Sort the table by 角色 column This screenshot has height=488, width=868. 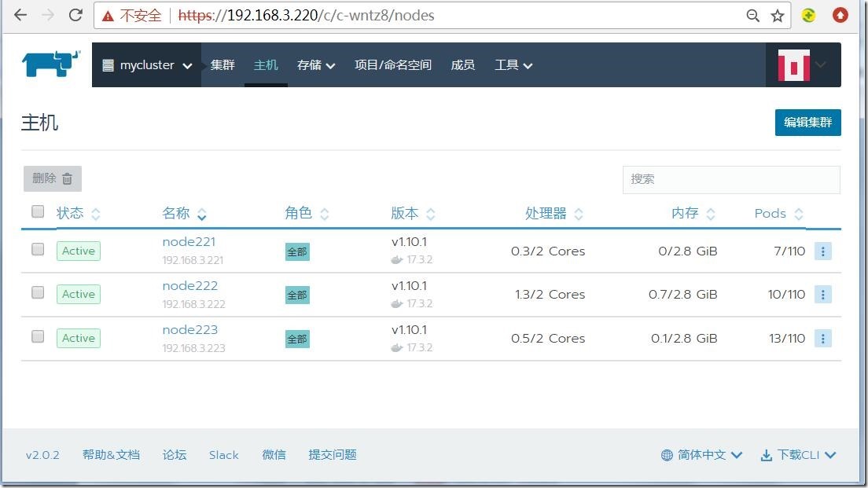[x=307, y=213]
